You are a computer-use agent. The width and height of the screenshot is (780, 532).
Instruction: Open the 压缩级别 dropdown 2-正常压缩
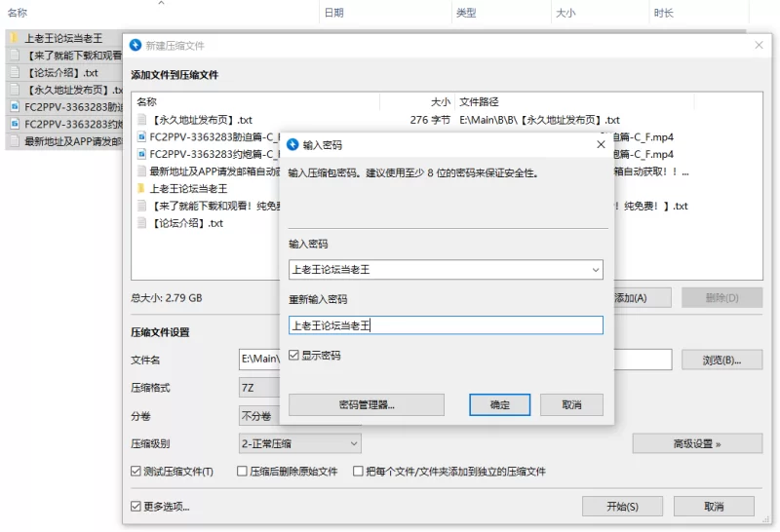(x=300, y=443)
